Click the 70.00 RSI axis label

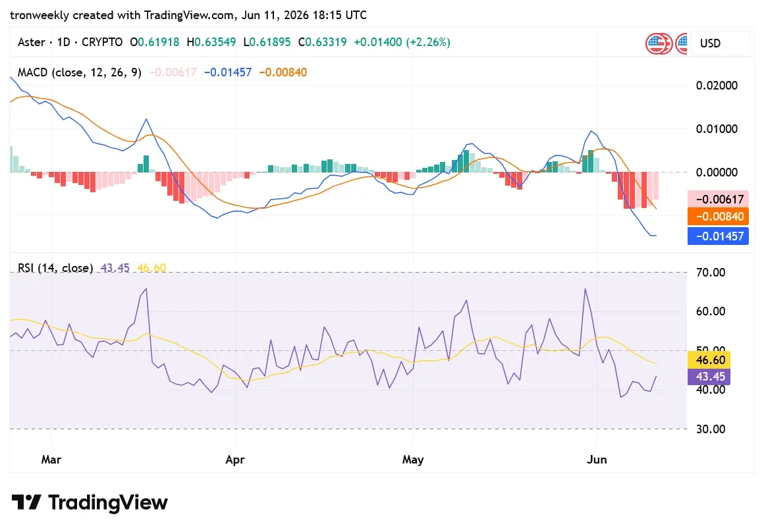point(711,273)
